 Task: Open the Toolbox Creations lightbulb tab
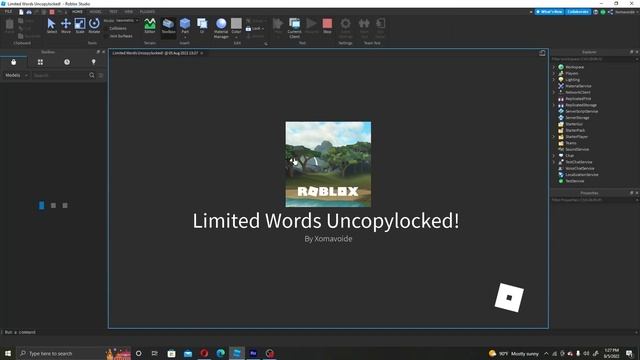(93, 62)
